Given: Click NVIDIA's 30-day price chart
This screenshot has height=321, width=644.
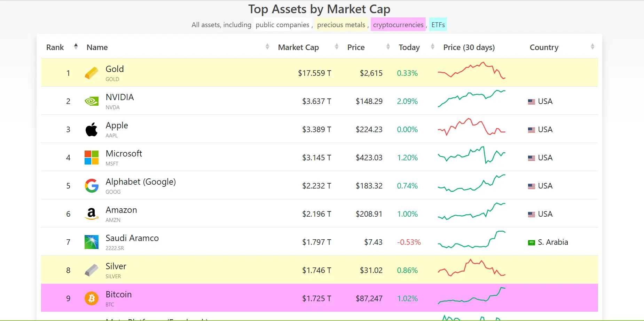Looking at the screenshot, I should (x=472, y=98).
